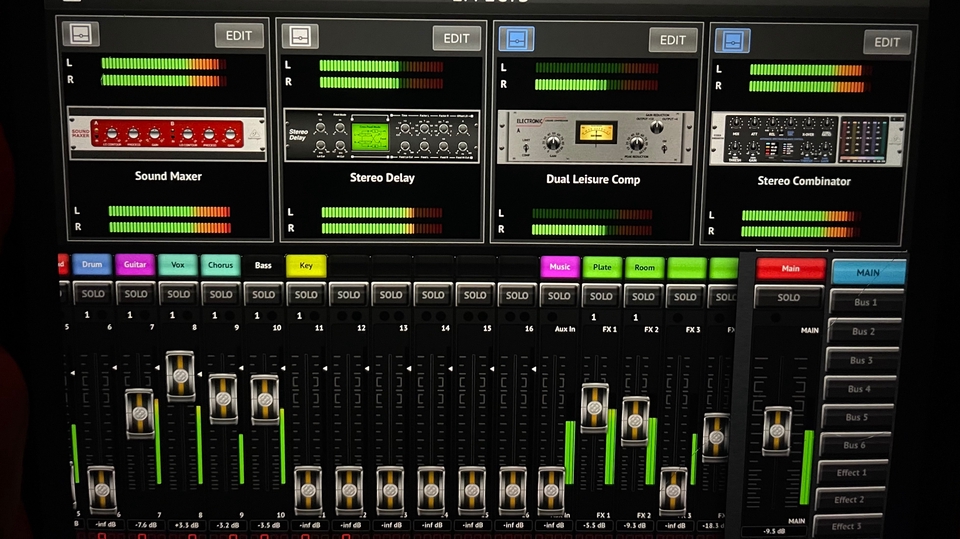This screenshot has height=539, width=960.
Task: Click the blue insert icon on Stereo Combinator
Action: [732, 41]
